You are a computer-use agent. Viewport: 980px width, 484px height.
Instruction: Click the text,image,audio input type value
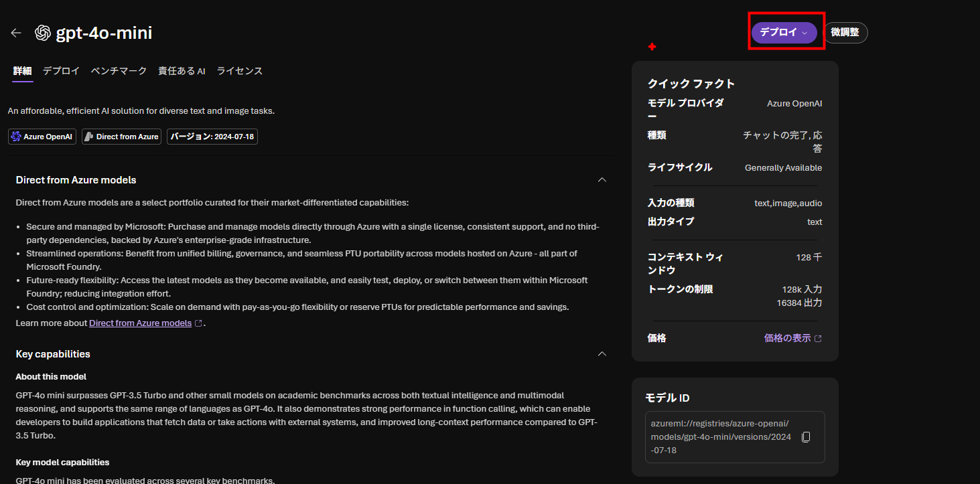pos(788,204)
